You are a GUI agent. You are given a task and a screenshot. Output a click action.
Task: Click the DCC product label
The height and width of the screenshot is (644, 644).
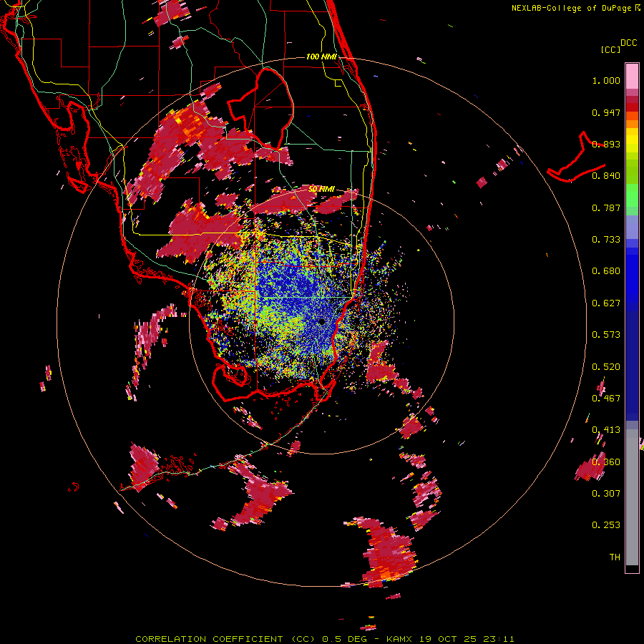(628, 43)
